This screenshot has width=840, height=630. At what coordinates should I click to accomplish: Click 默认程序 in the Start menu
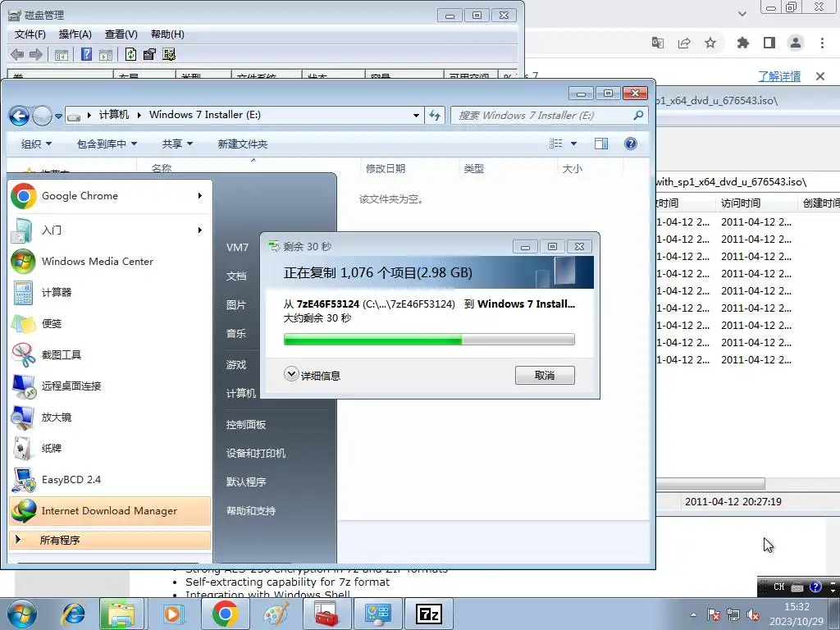coord(246,482)
